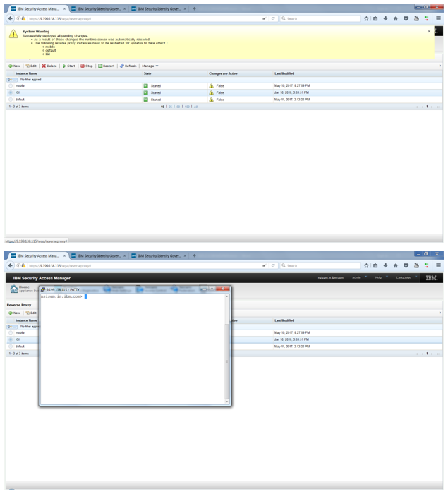Sort by Last Modified header in PuTTY browser window
The height and width of the screenshot is (494, 448).
284,320
